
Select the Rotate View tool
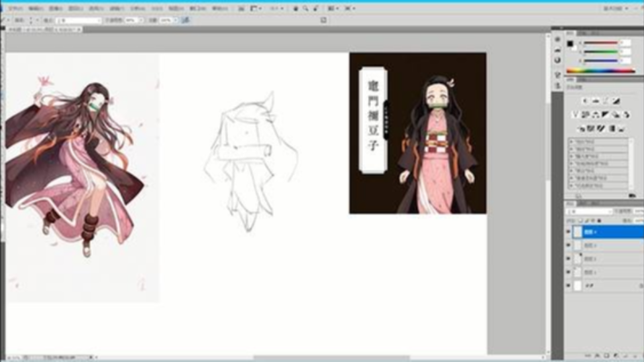point(316,8)
